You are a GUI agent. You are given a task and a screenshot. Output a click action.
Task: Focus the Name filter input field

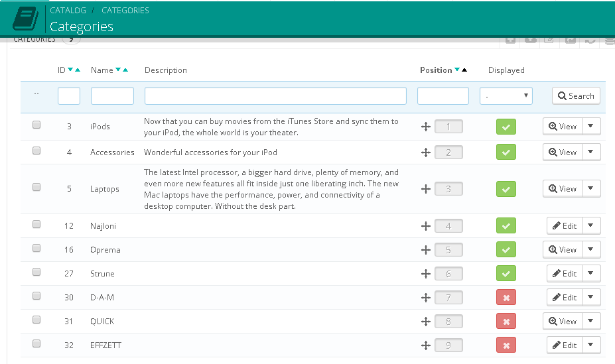coord(112,96)
